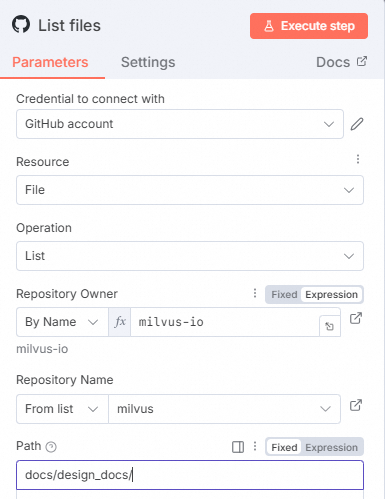Screen dimensions: 385x499
Task: Open the milvus repository external link icon
Action: click(356, 405)
